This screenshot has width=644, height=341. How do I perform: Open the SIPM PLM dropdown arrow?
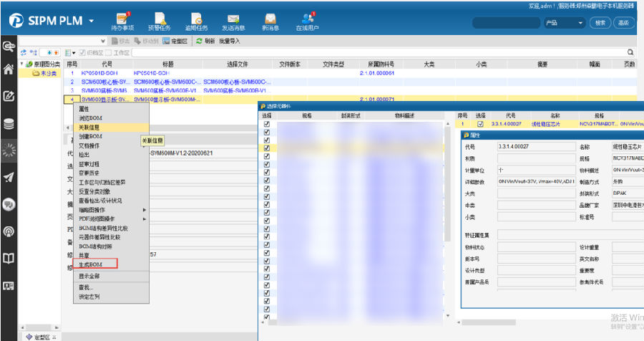[x=91, y=21]
